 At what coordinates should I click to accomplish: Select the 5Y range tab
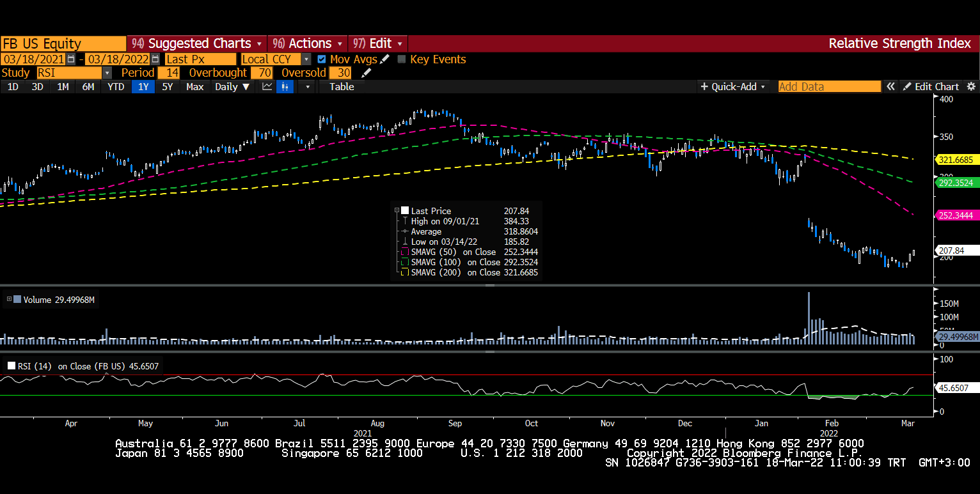tap(168, 87)
